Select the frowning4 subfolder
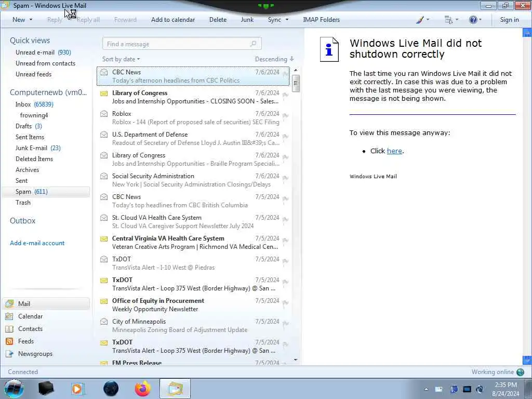Screen dimensions: 532x399 point(34,115)
